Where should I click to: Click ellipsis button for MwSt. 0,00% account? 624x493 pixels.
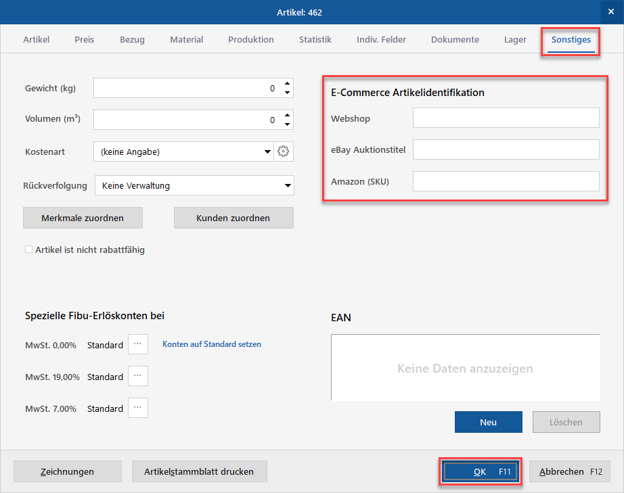pyautogui.click(x=138, y=344)
